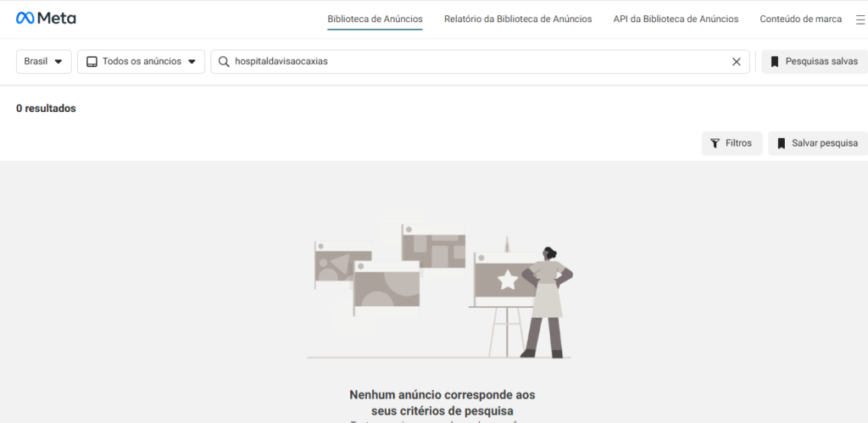Go to API da Biblioteca de Anúncios
The image size is (868, 423).
point(676,19)
